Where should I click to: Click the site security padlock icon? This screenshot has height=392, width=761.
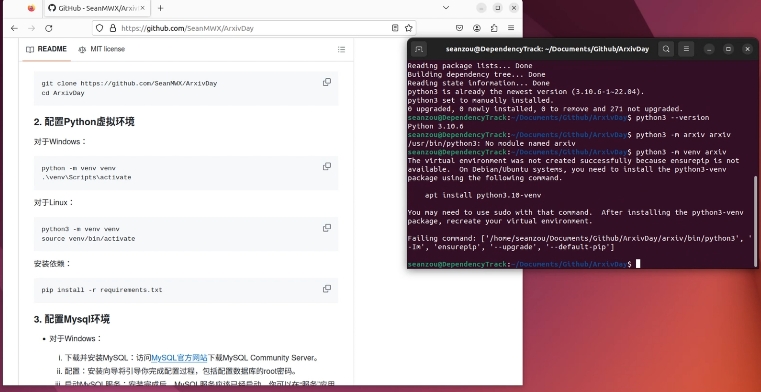112,28
